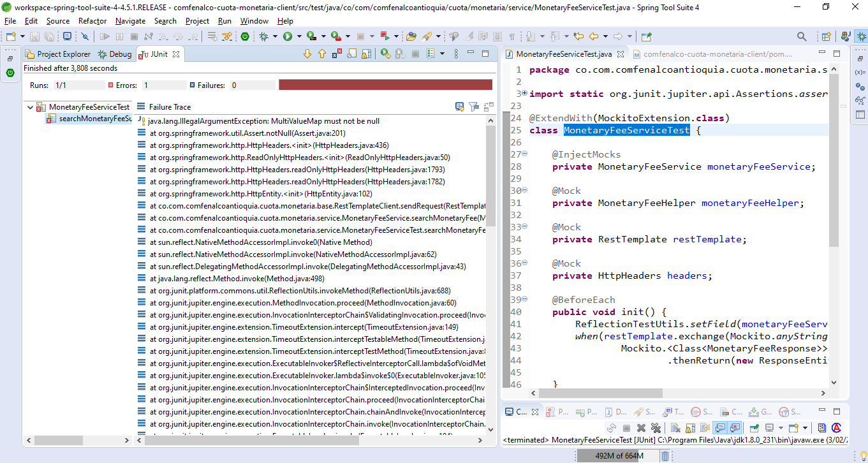
Task: Click Open Console icon in Console toolbar
Action: click(793, 428)
